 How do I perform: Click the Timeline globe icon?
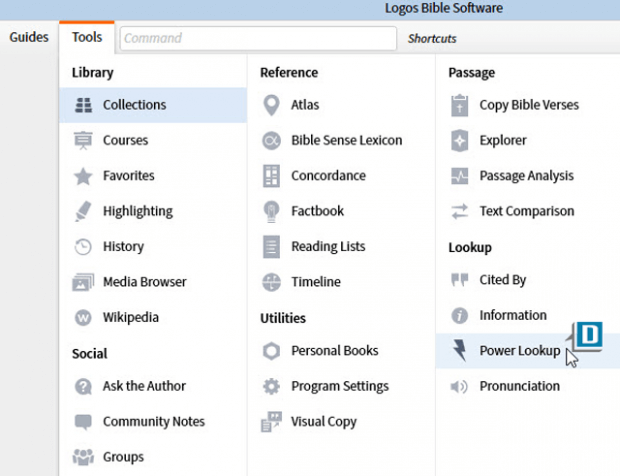coord(271,282)
